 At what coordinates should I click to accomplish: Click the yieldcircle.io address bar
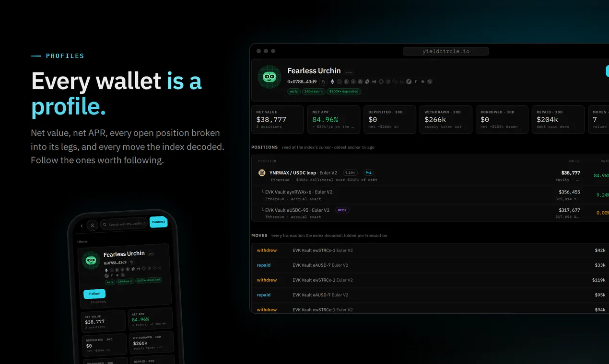click(446, 51)
